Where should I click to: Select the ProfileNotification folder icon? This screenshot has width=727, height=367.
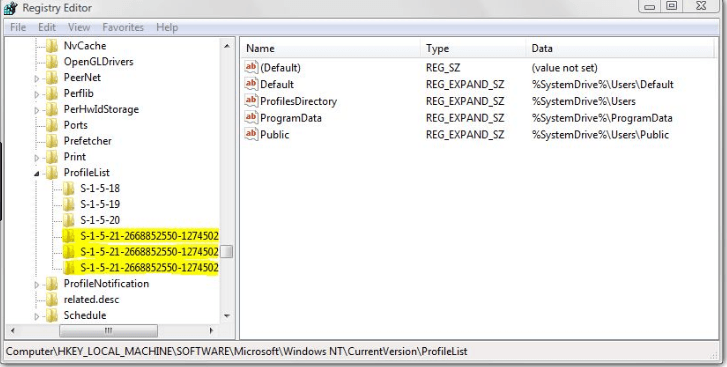pos(52,284)
